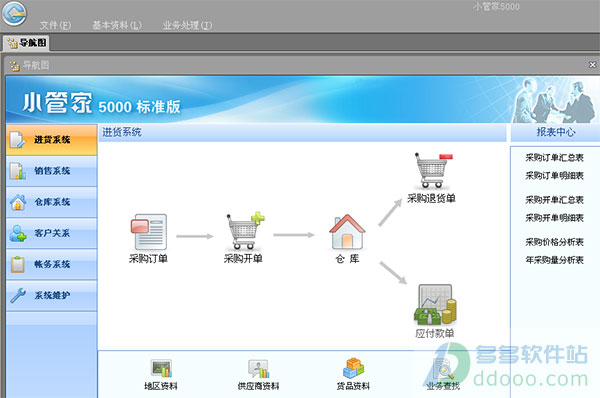Open the 采购订单汇总表 report
Screen dimensions: 600x398
pos(554,158)
